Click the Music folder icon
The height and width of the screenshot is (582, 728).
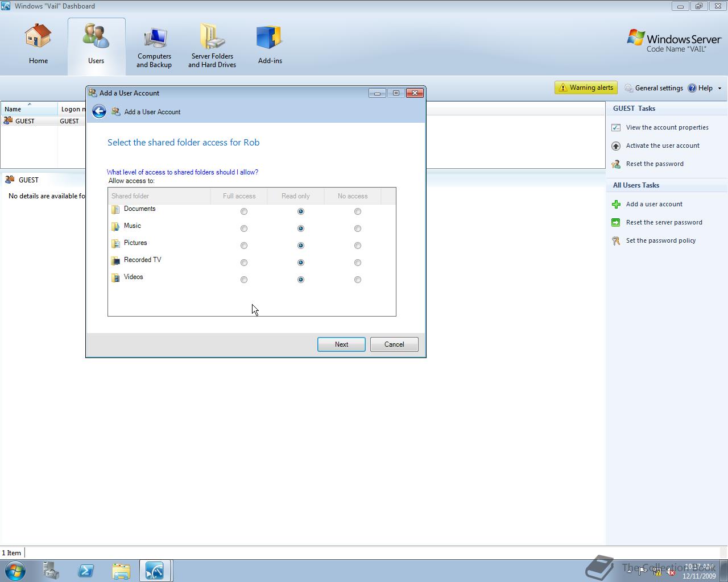pyautogui.click(x=115, y=227)
